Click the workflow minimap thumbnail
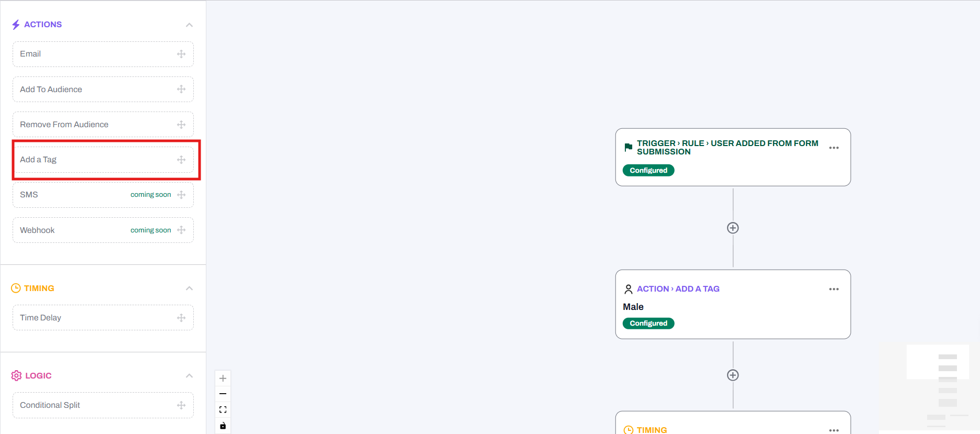980x434 pixels. 938,387
